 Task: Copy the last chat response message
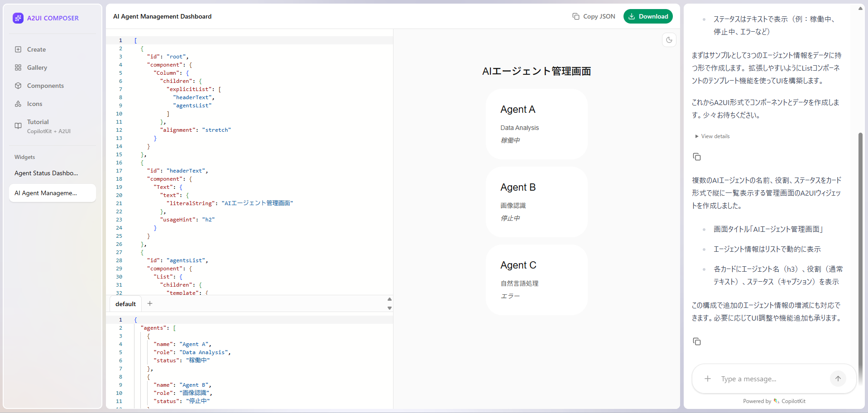point(697,341)
